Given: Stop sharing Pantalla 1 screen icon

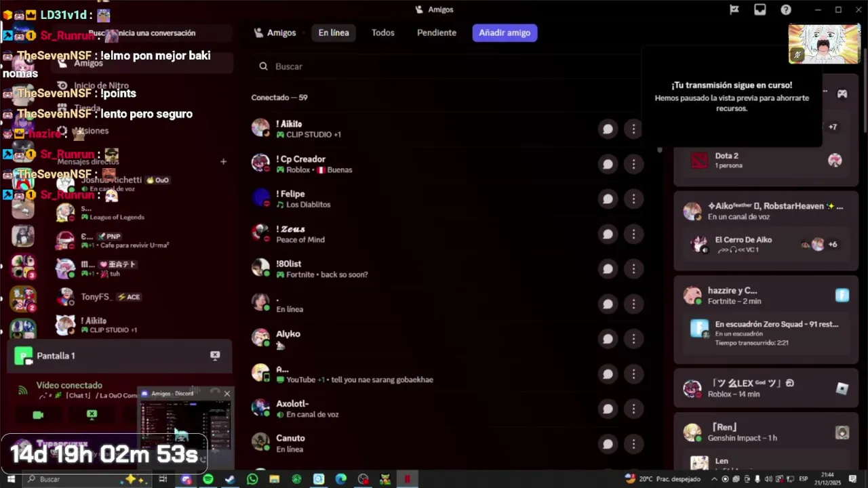Looking at the screenshot, I should pos(215,356).
